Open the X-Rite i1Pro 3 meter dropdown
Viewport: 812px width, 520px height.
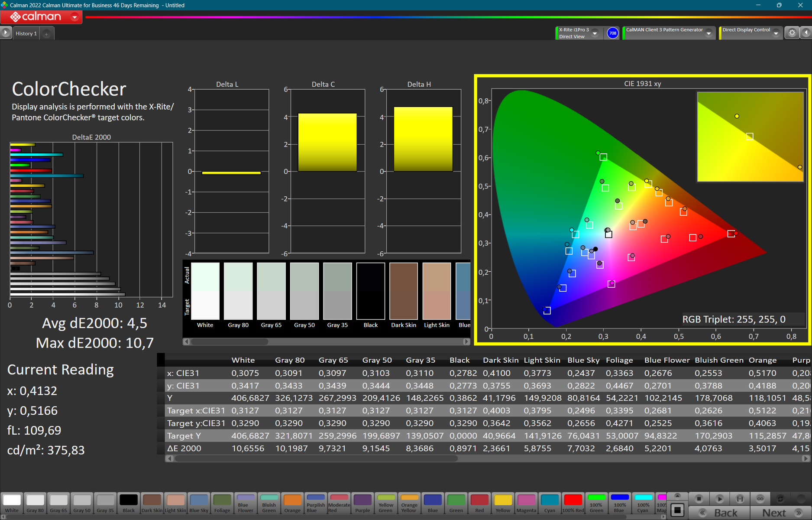[595, 33]
